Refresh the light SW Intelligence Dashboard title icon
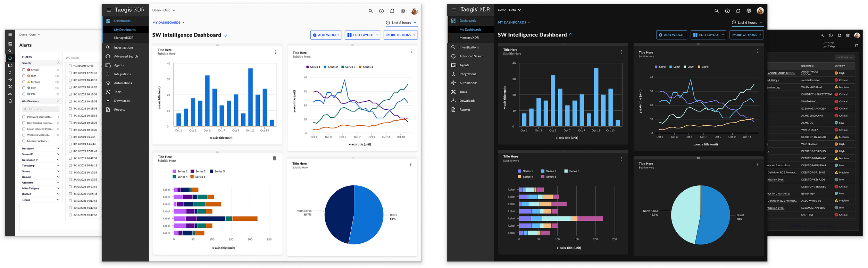The height and width of the screenshot is (268, 868). (225, 35)
